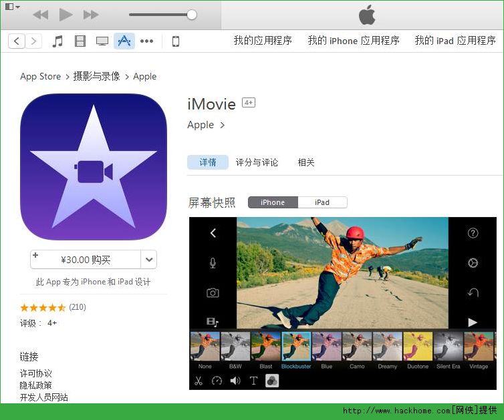This screenshot has height=420, width=504.
Task: Open 开发人员网站 link
Action: [x=43, y=397]
